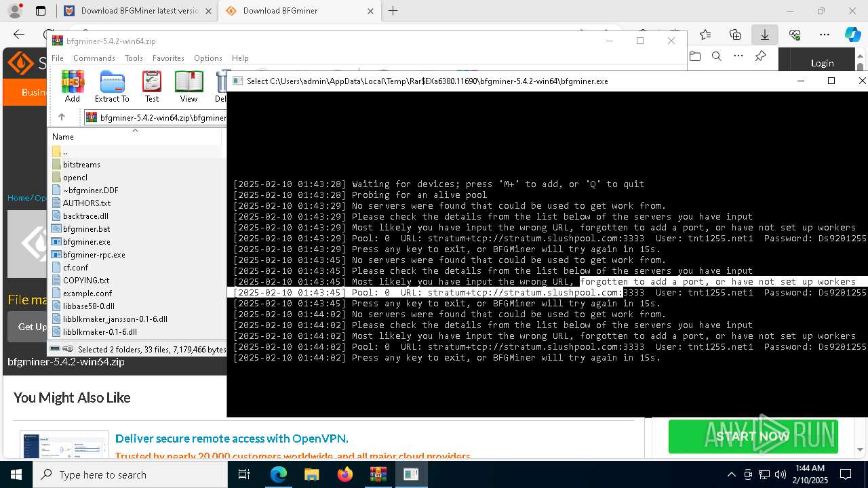
Task: Open File Explorer from the taskbar
Action: coord(311,474)
